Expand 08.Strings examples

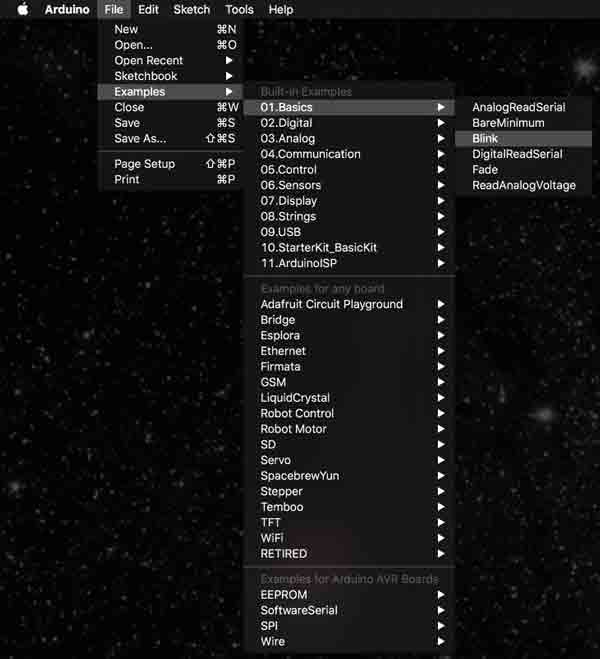[x=350, y=216]
